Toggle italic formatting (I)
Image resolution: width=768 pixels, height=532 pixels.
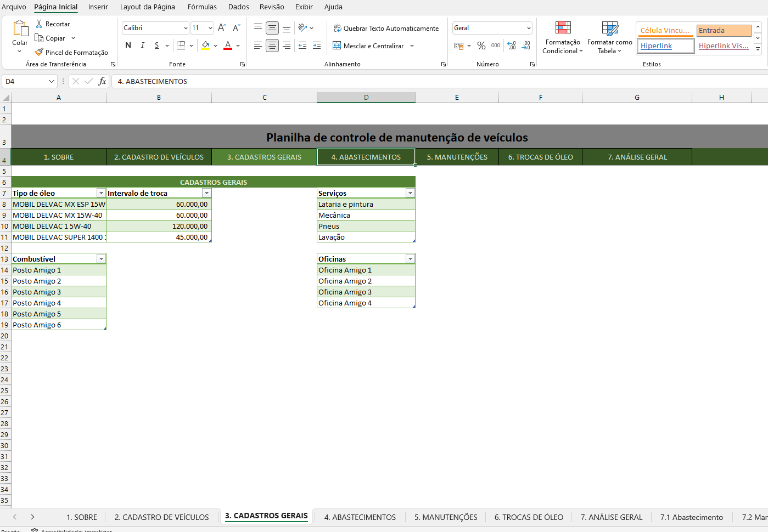(143, 46)
